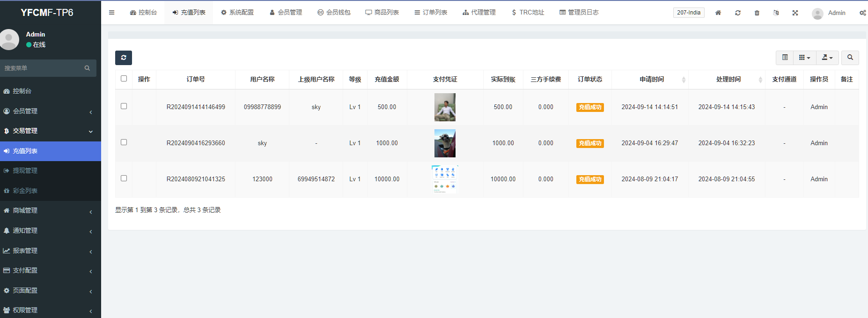The width and height of the screenshot is (868, 318).
Task: Open 彩金列表 in the sidebar
Action: 51,191
